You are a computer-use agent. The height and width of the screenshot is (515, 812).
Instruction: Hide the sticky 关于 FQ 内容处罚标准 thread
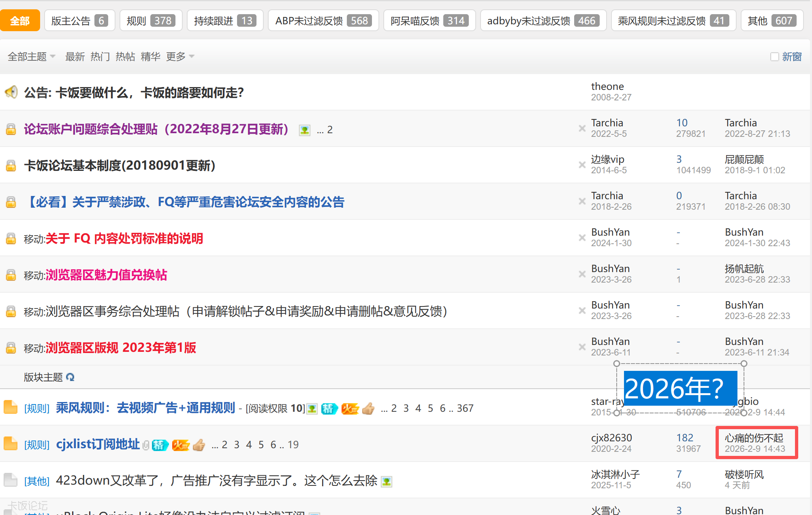coord(582,238)
